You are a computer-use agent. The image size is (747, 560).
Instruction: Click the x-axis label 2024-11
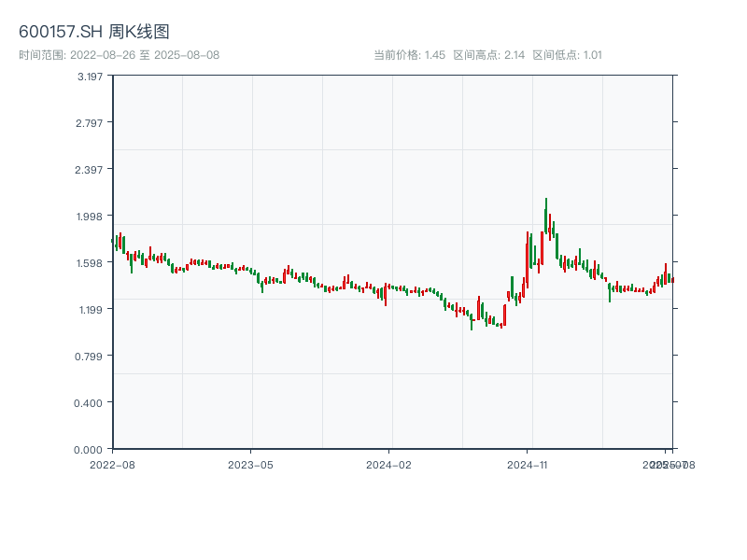pyautogui.click(x=527, y=465)
